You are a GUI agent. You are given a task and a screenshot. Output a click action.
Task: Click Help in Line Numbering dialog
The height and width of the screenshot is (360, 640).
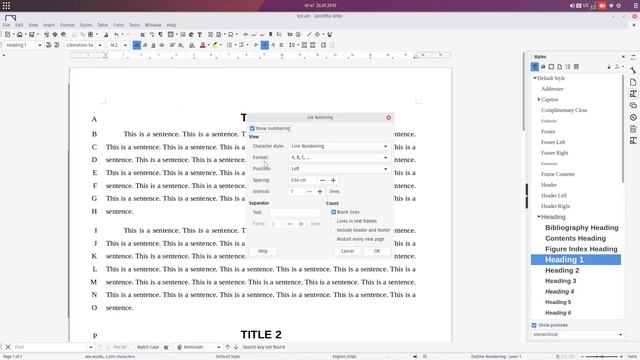[263, 251]
